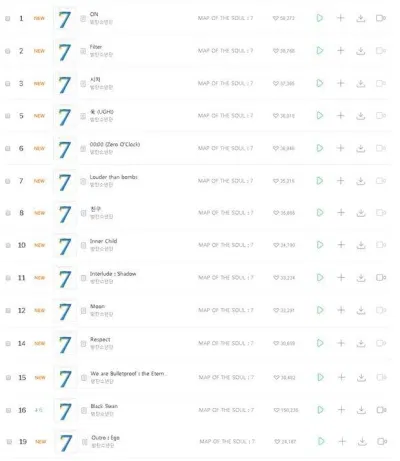Screen dimensions: 400x461
Task: Add ON to playlist with plus icon
Action: pos(340,18)
